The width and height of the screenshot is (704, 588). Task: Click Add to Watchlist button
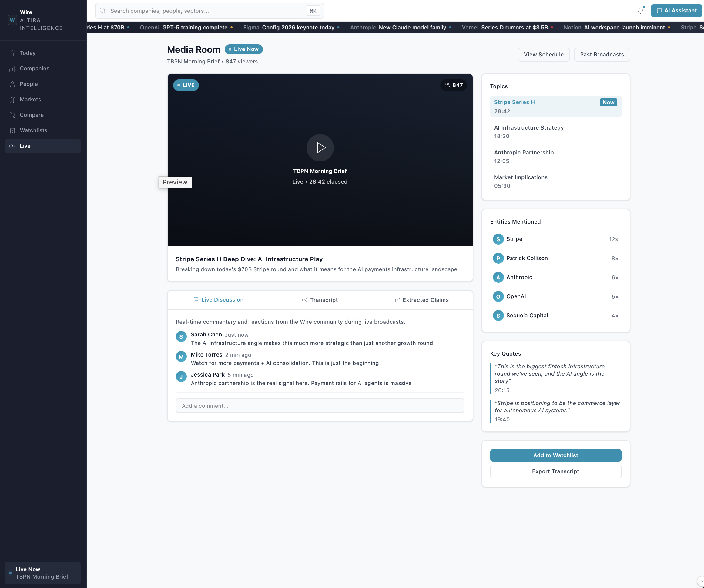click(555, 455)
